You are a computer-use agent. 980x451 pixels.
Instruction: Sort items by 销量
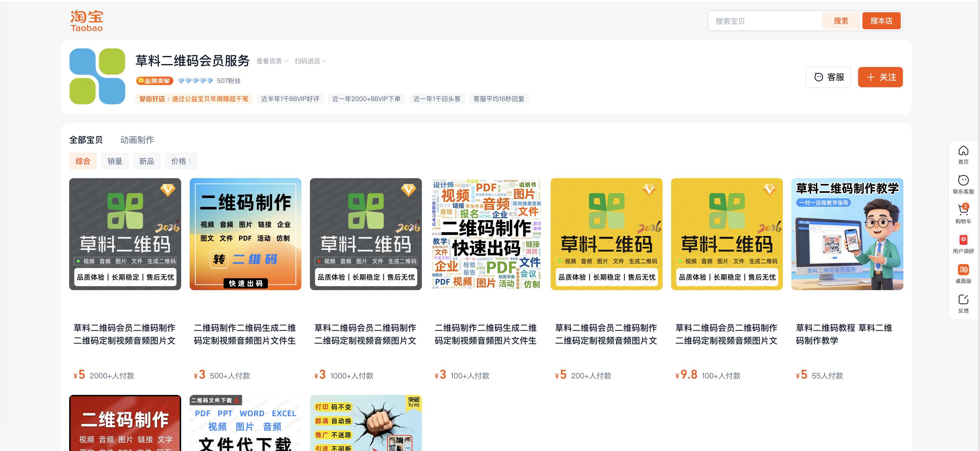(x=115, y=161)
